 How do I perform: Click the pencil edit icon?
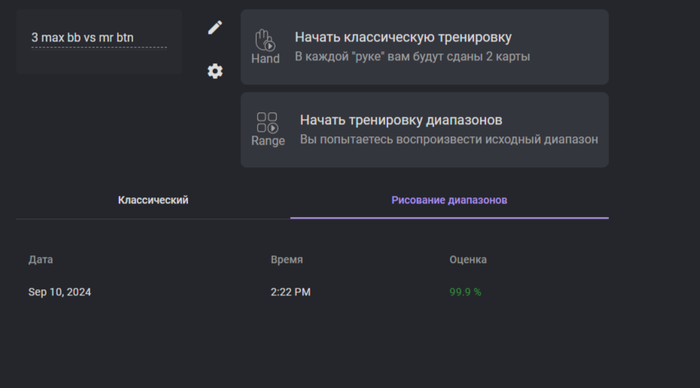tap(215, 28)
